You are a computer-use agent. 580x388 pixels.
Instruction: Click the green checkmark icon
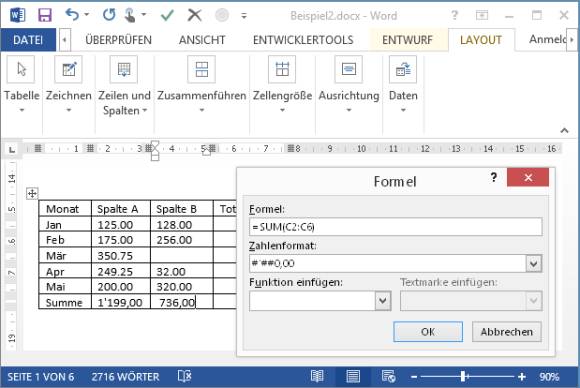(167, 15)
